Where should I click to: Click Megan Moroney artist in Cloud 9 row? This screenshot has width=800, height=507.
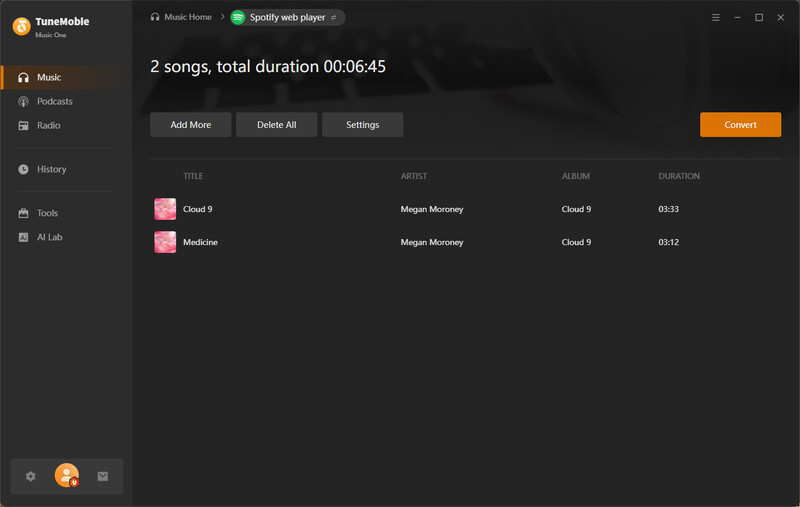[432, 209]
